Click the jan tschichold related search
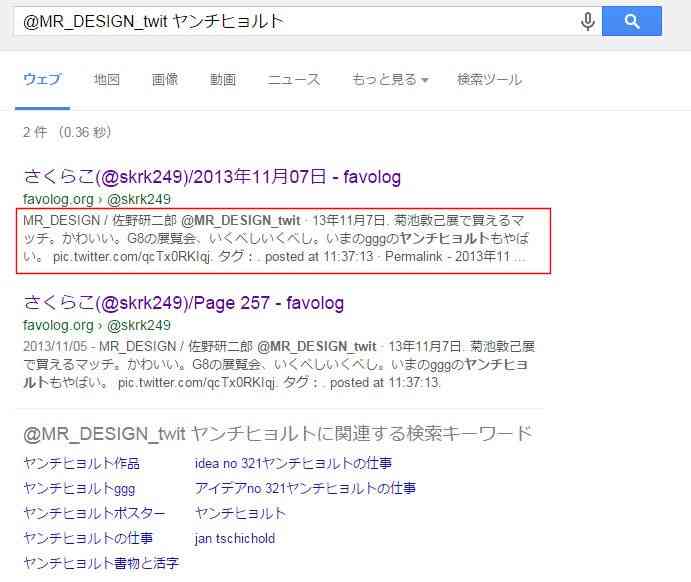 pyautogui.click(x=235, y=538)
